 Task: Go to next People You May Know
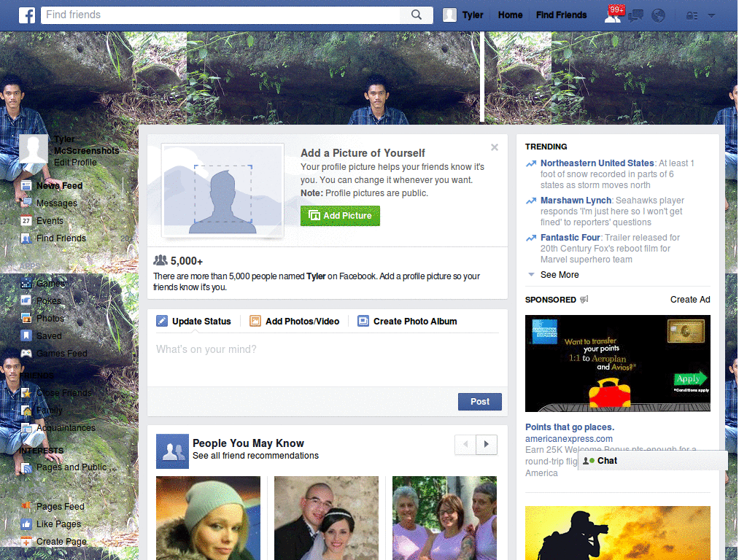(x=487, y=444)
